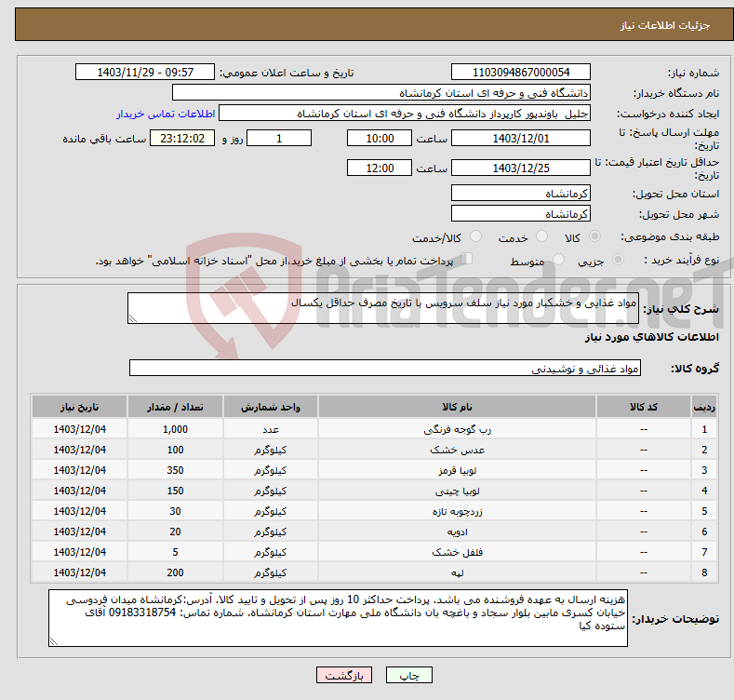The height and width of the screenshot is (700, 734).
Task: Click the لوبیا چیتی item name
Action: click(x=457, y=491)
